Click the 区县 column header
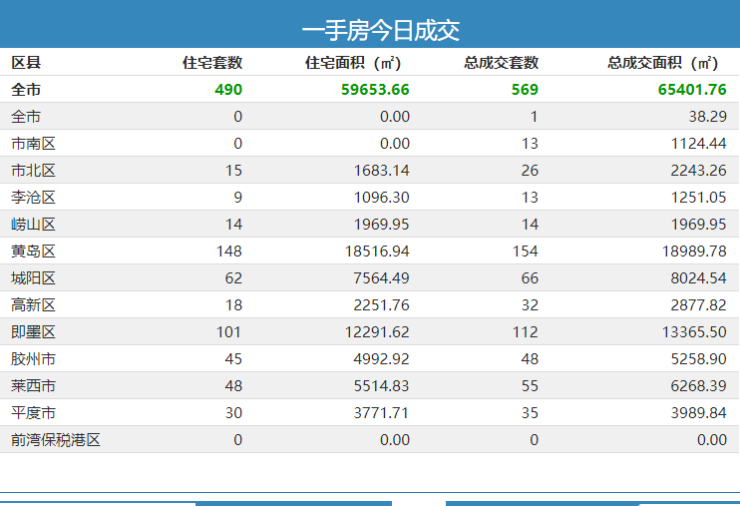 [26, 63]
